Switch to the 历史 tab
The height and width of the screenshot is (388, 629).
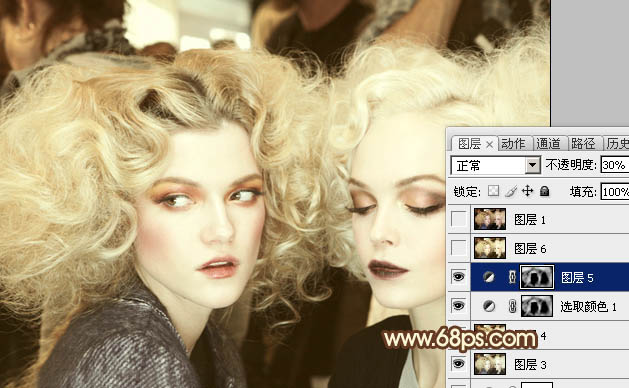[617, 144]
